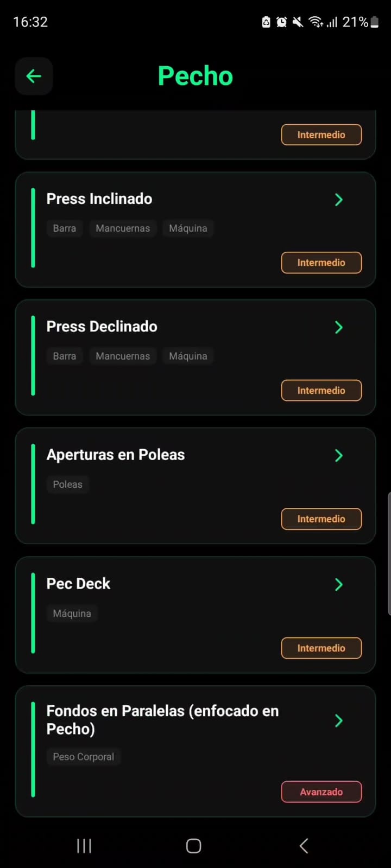
Task: Tap Barra tag under Press Inclinado
Action: pyautogui.click(x=64, y=228)
